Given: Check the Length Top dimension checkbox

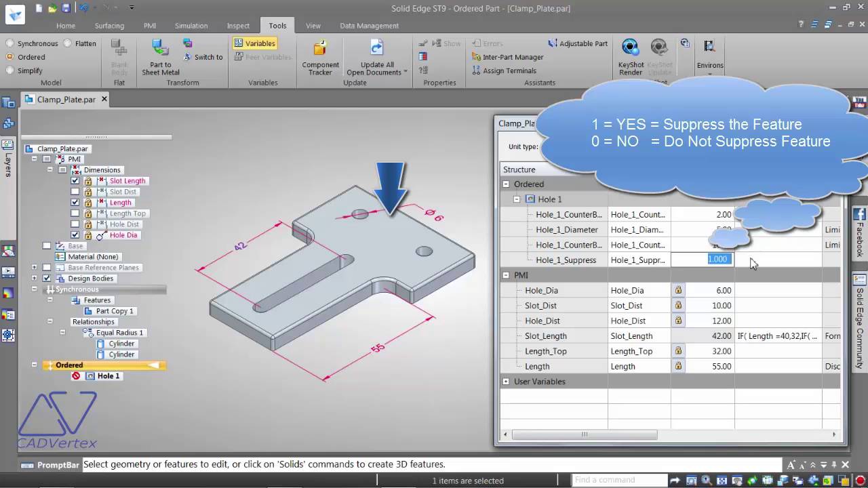Looking at the screenshot, I should 75,213.
